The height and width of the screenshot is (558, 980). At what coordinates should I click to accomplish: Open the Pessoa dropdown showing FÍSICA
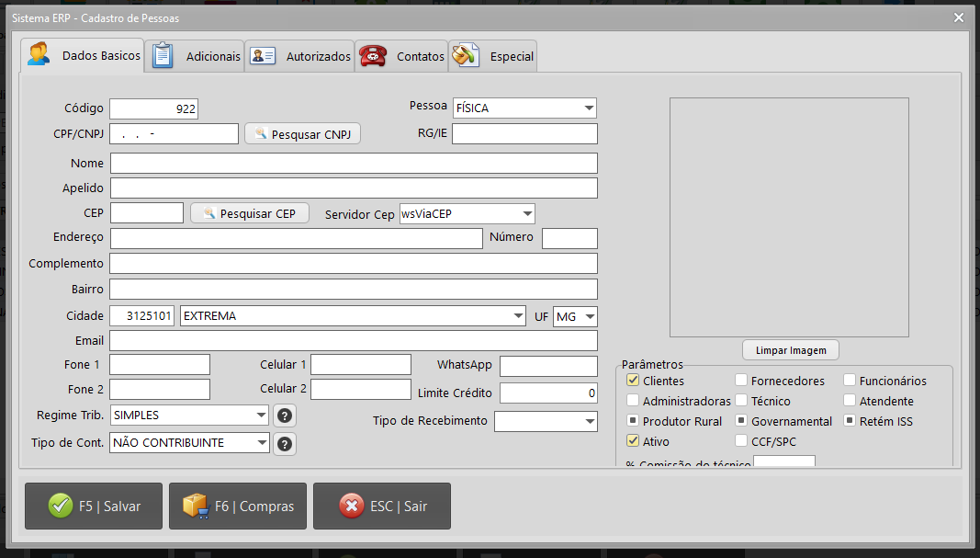click(524, 108)
